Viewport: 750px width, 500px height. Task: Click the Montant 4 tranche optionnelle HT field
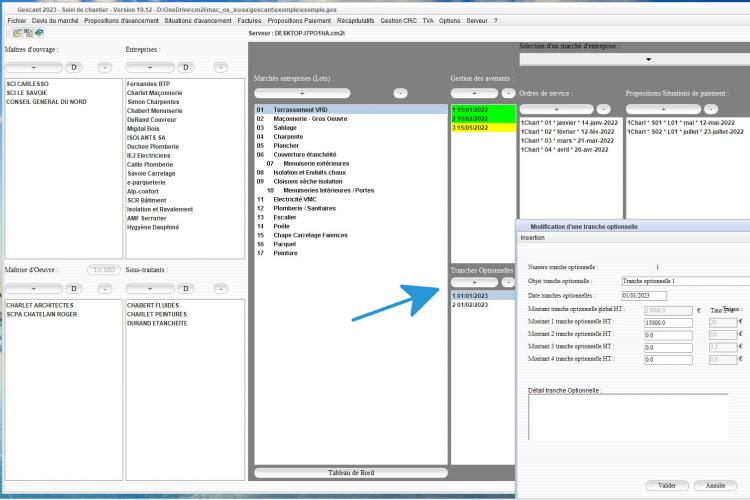click(668, 360)
